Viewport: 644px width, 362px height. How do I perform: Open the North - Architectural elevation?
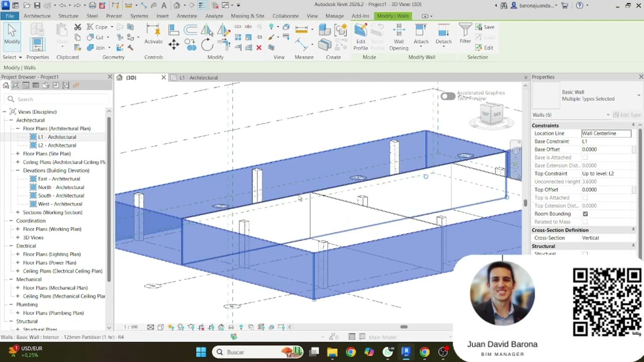pos(61,187)
